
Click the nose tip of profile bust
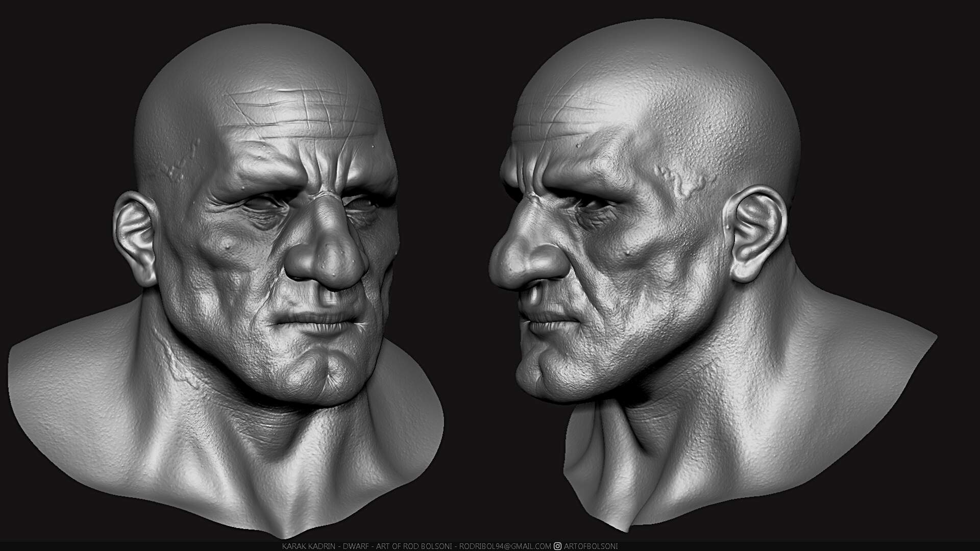[x=503, y=265]
